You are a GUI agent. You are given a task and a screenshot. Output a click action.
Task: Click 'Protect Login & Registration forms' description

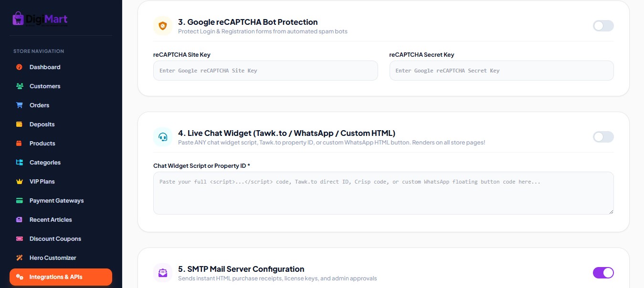[x=263, y=31]
